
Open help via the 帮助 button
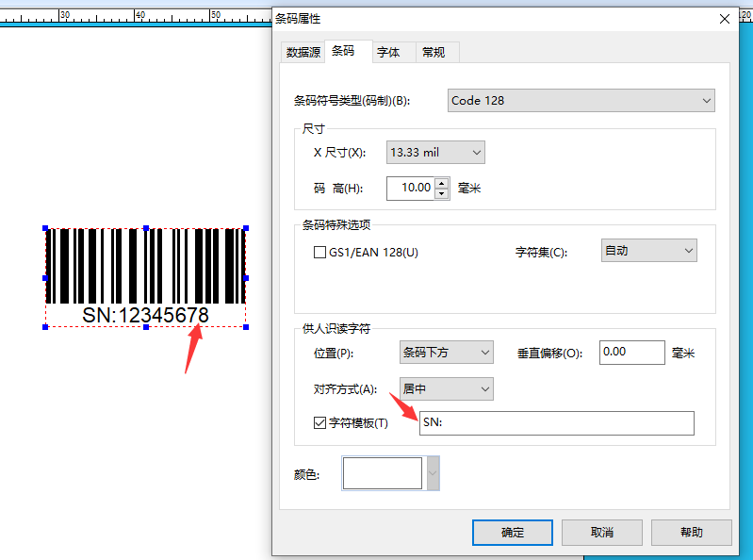(692, 532)
